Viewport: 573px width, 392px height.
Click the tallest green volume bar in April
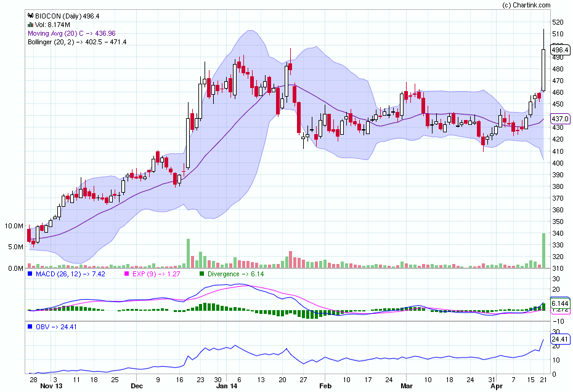pos(543,250)
